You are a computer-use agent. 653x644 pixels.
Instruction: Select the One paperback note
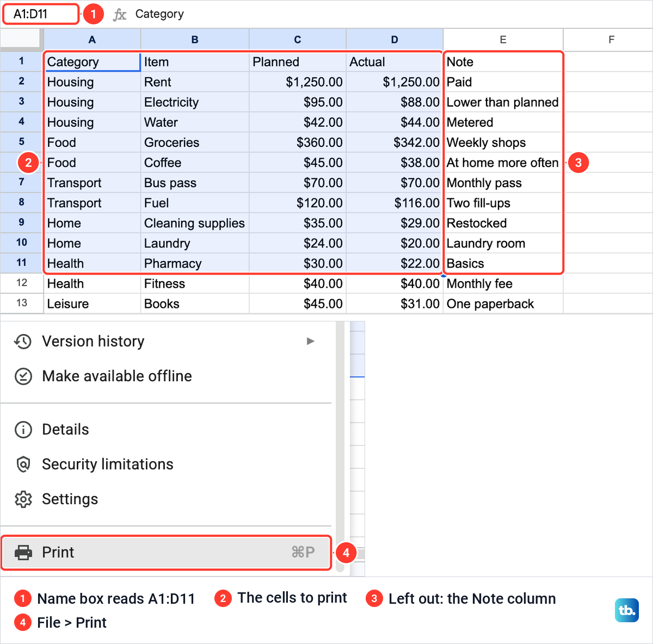[503, 303]
